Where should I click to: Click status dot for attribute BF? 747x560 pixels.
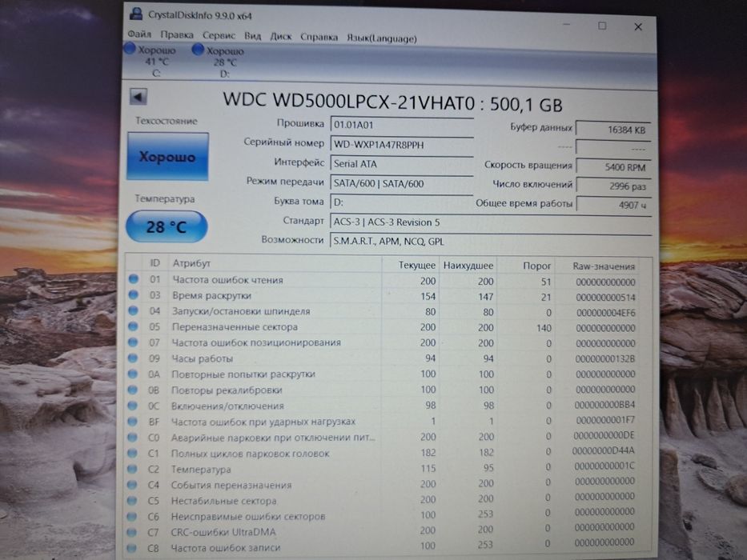click(132, 422)
